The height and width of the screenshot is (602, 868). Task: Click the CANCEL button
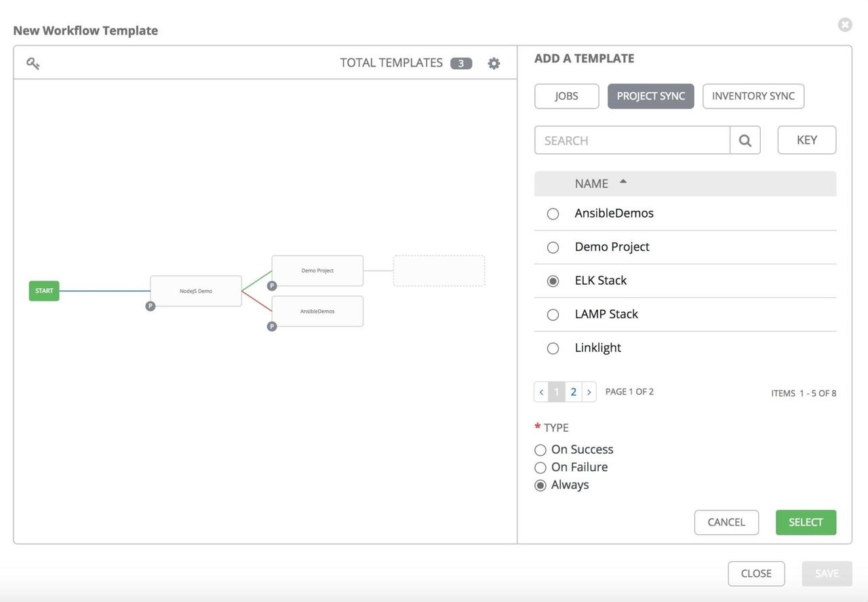click(726, 522)
